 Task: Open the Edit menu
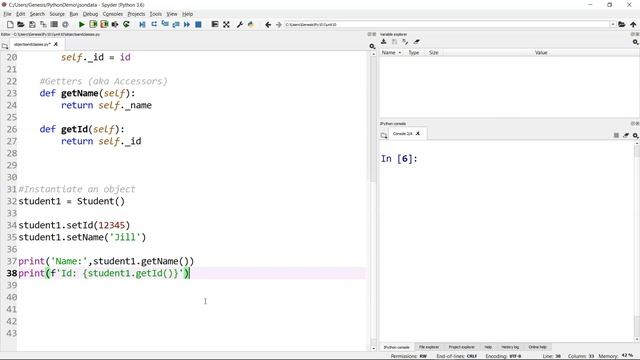[20, 14]
